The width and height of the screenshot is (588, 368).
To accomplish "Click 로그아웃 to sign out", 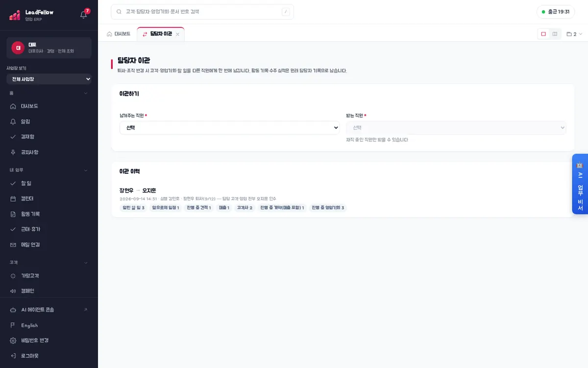I will tap(49, 356).
